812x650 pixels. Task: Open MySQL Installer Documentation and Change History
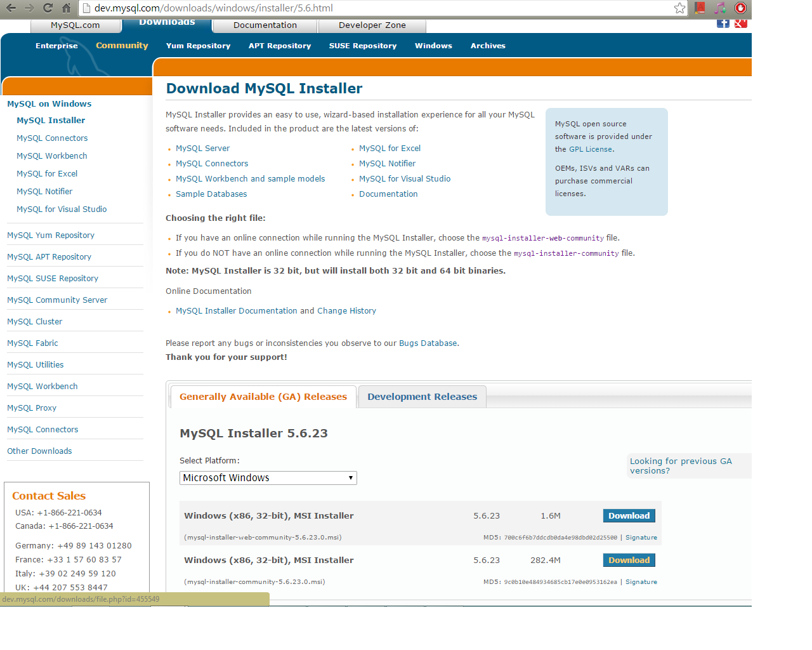pyautogui.click(x=276, y=311)
